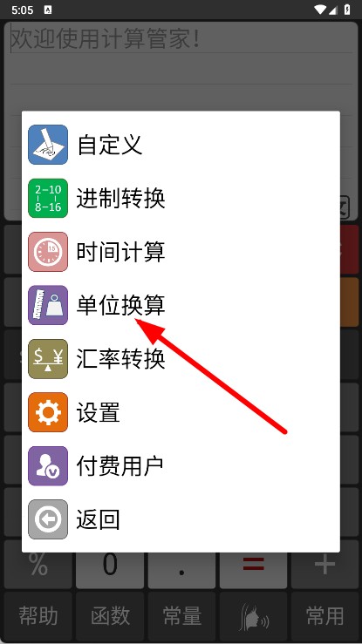Tap the gray back arrow 返回 icon

pyautogui.click(x=48, y=519)
